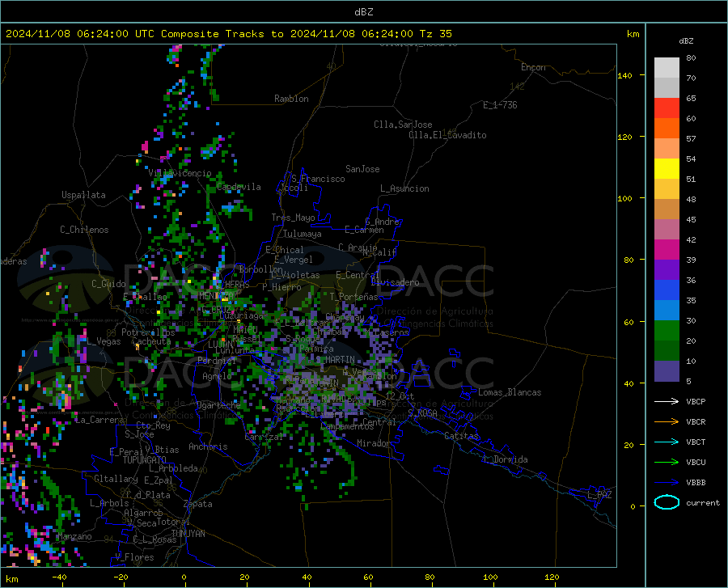Click the Anchoris label on map

click(x=208, y=446)
